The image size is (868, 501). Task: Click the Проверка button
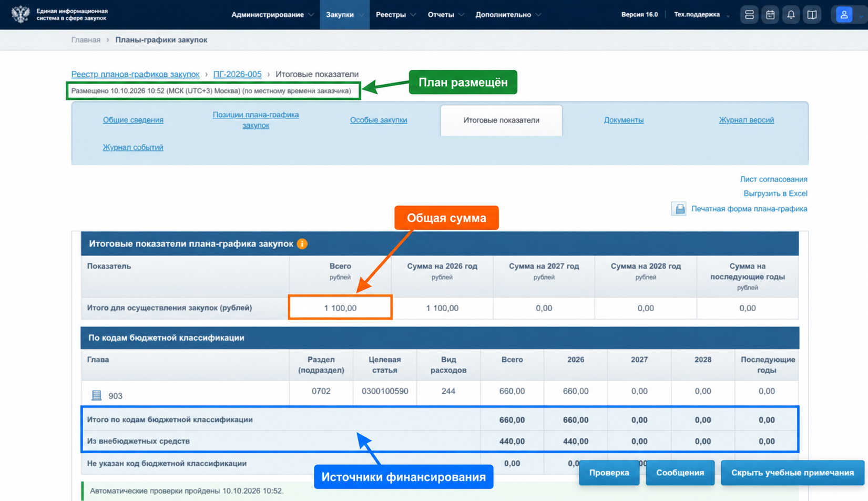(609, 473)
